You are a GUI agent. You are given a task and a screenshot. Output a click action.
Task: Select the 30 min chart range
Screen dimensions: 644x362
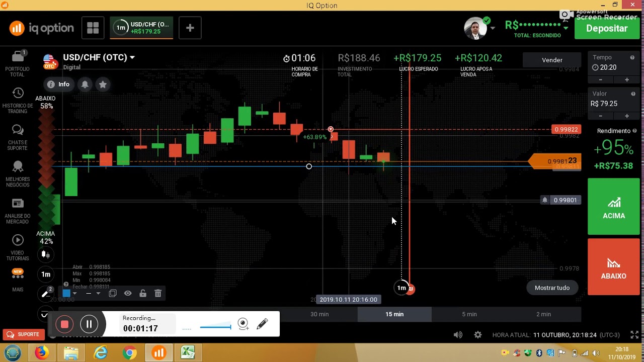point(319,314)
